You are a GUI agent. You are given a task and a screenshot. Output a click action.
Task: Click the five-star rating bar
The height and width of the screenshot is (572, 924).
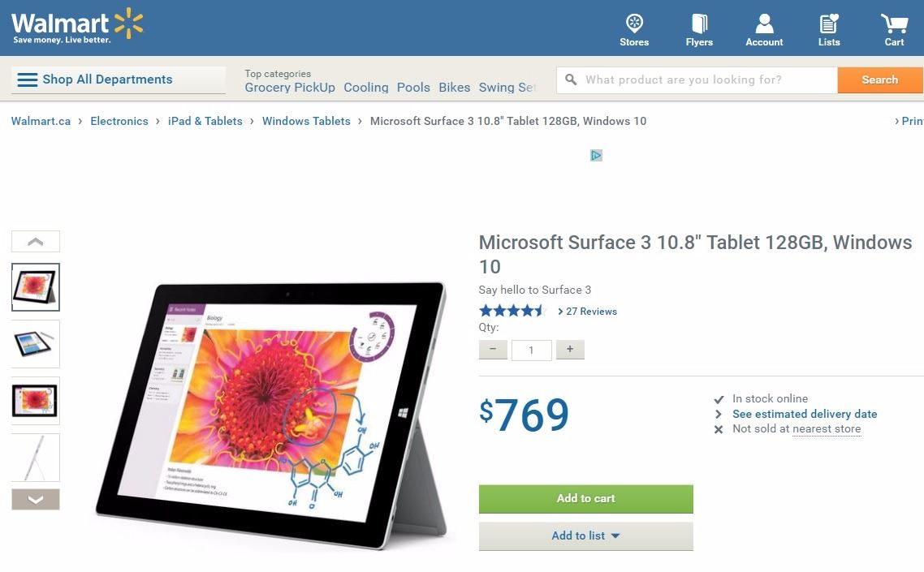pos(512,311)
